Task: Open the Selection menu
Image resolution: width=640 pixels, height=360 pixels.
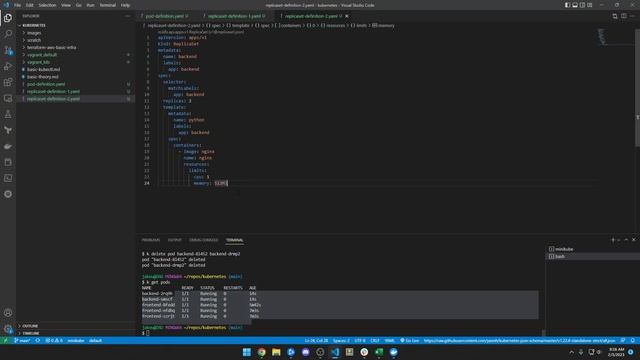Action: pos(47,5)
